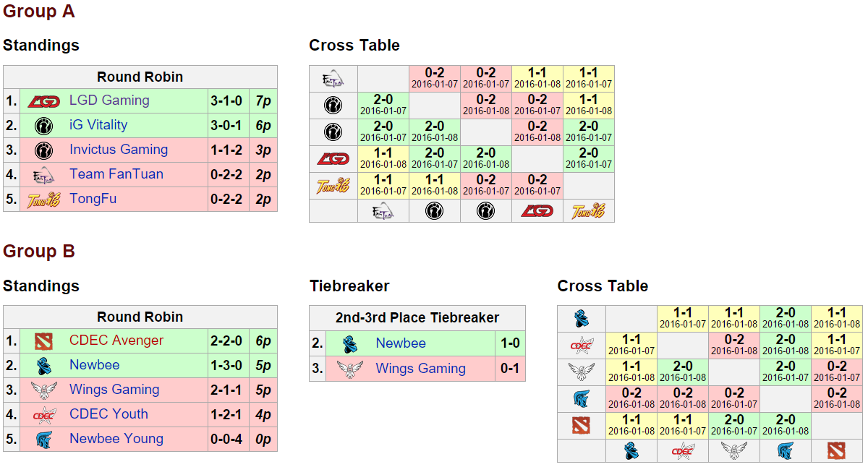868x467 pixels.
Task: Click the Newbee logo in the Tiebreaker table
Action: tap(350, 344)
